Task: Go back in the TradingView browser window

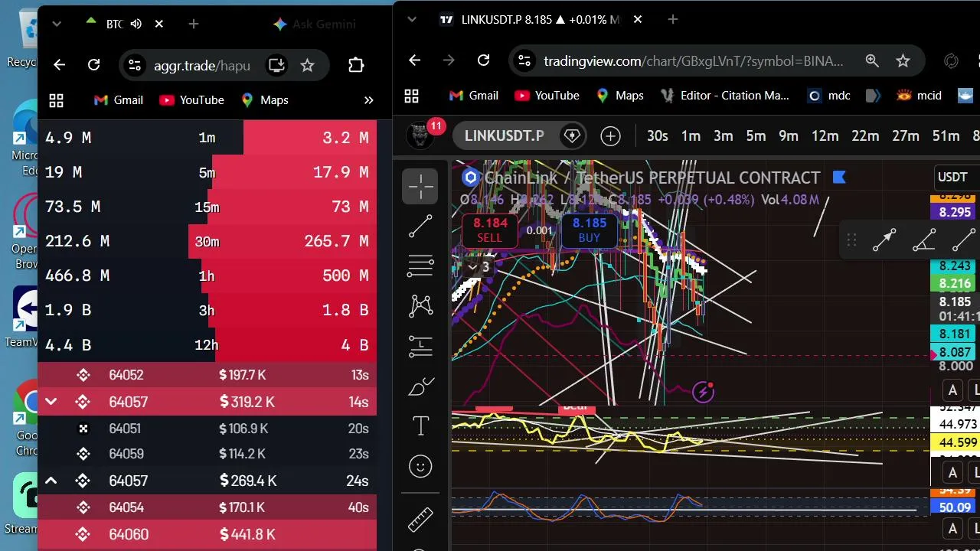Action: tap(414, 60)
